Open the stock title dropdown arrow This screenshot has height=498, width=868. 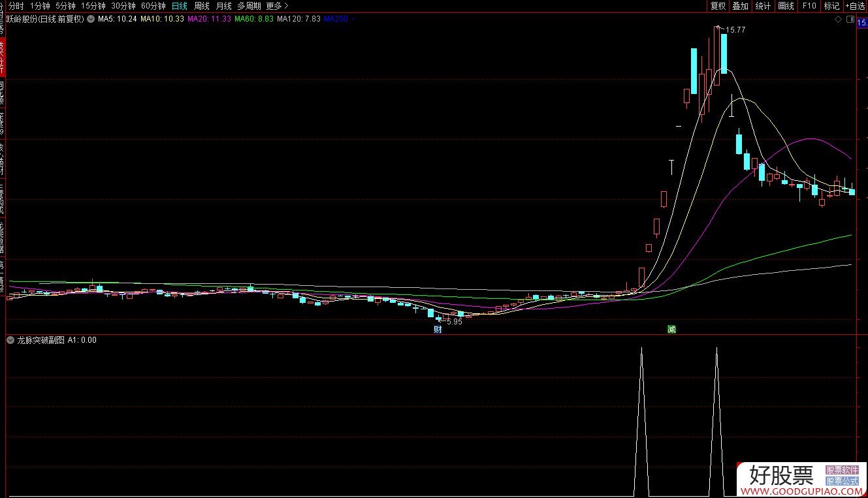click(x=90, y=19)
